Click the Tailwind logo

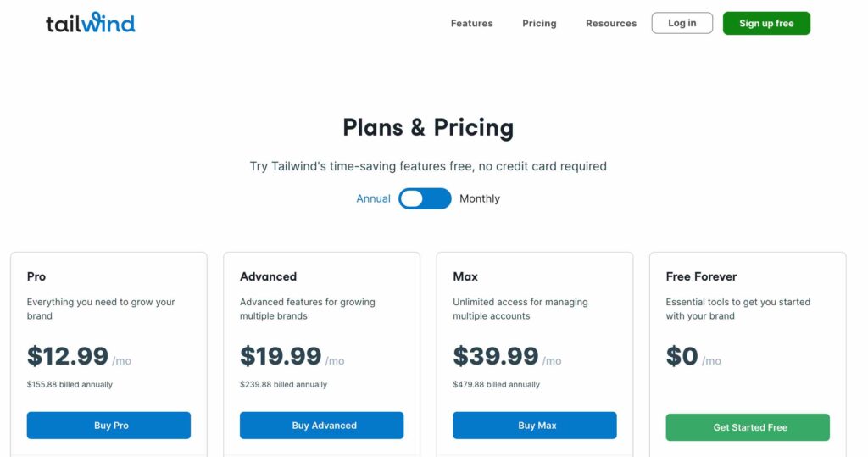(90, 22)
